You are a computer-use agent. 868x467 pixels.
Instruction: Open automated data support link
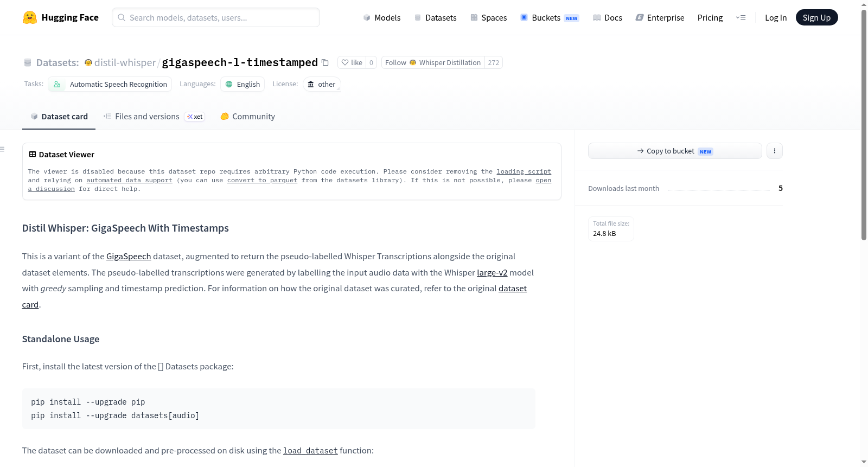[x=129, y=180]
